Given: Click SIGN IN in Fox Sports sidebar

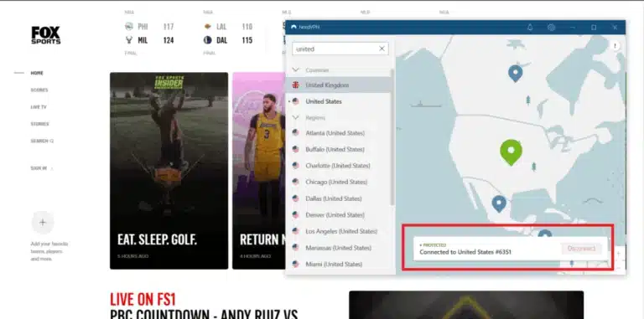Looking at the screenshot, I should (x=39, y=168).
